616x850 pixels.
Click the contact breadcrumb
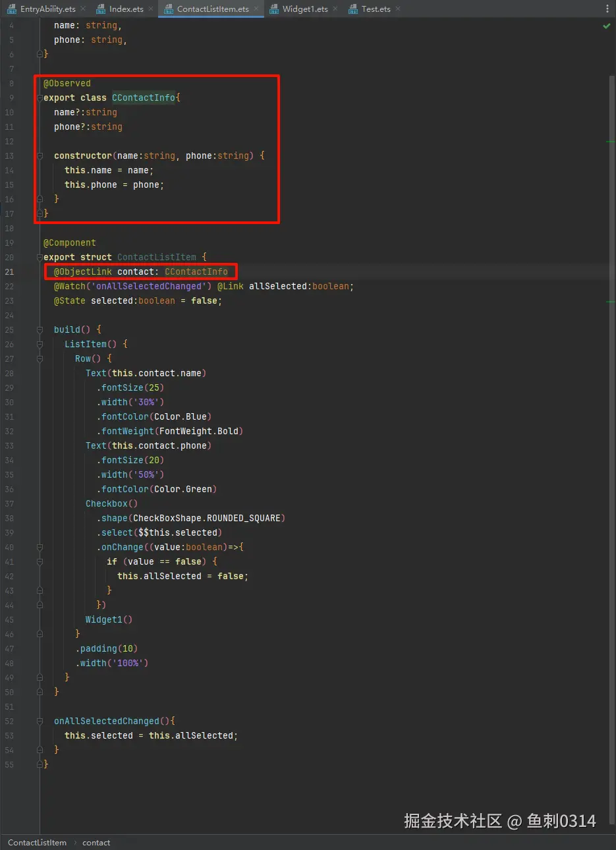pyautogui.click(x=96, y=843)
